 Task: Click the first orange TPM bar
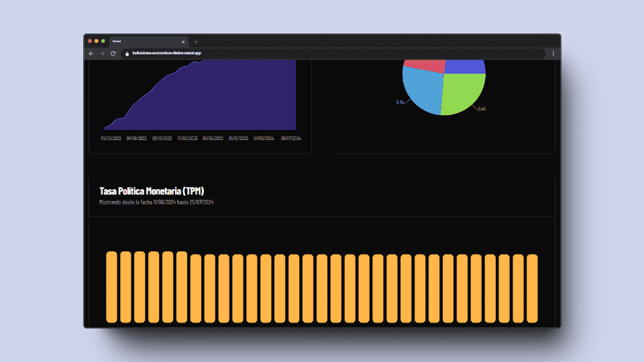coord(111,287)
